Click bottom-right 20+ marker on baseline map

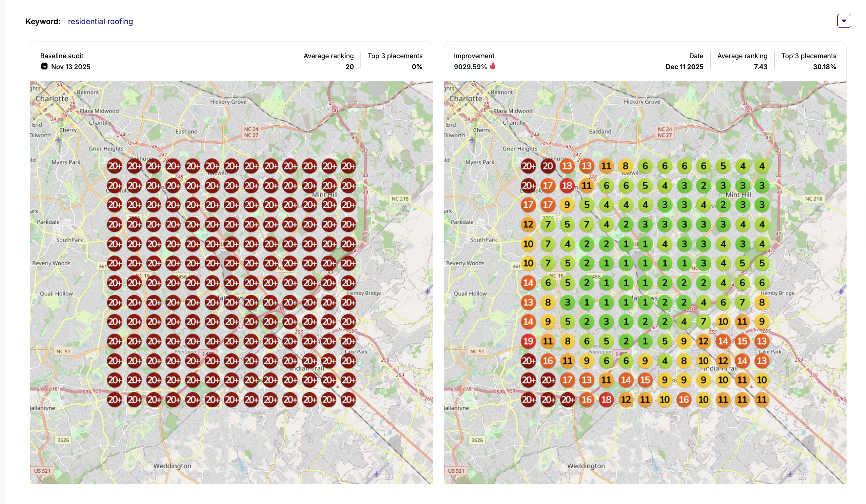point(349,400)
